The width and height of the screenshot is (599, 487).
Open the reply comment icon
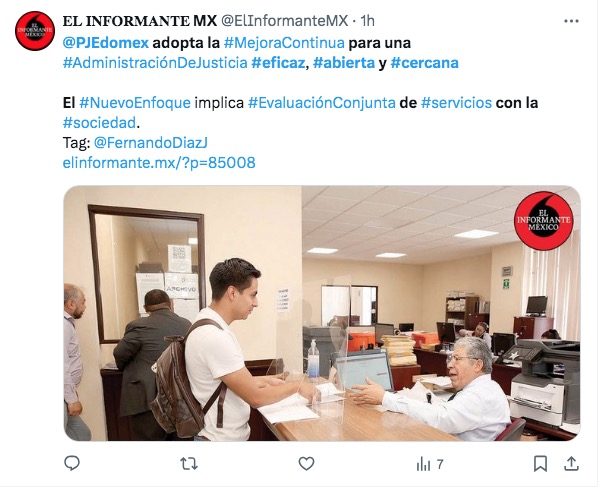pos(72,463)
